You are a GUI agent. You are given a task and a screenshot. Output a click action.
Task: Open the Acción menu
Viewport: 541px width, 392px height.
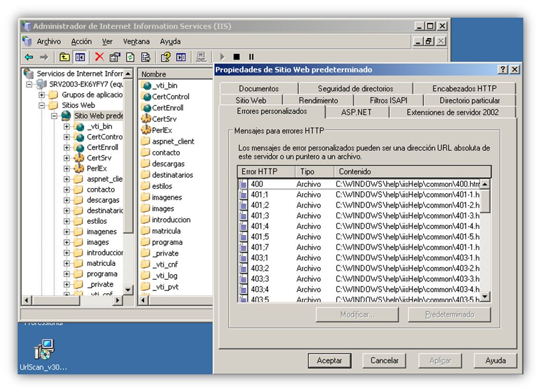click(x=82, y=42)
